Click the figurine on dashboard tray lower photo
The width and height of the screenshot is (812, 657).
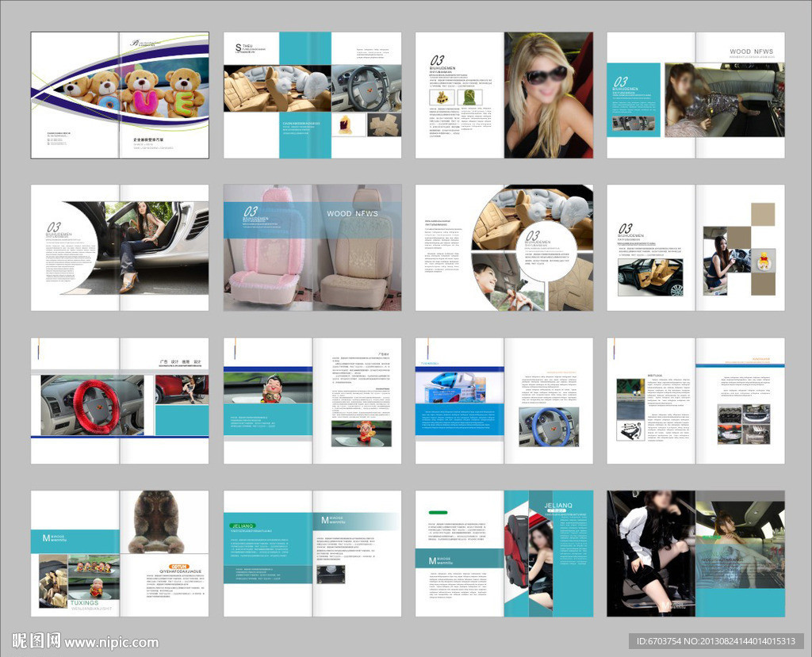pyautogui.click(x=361, y=433)
